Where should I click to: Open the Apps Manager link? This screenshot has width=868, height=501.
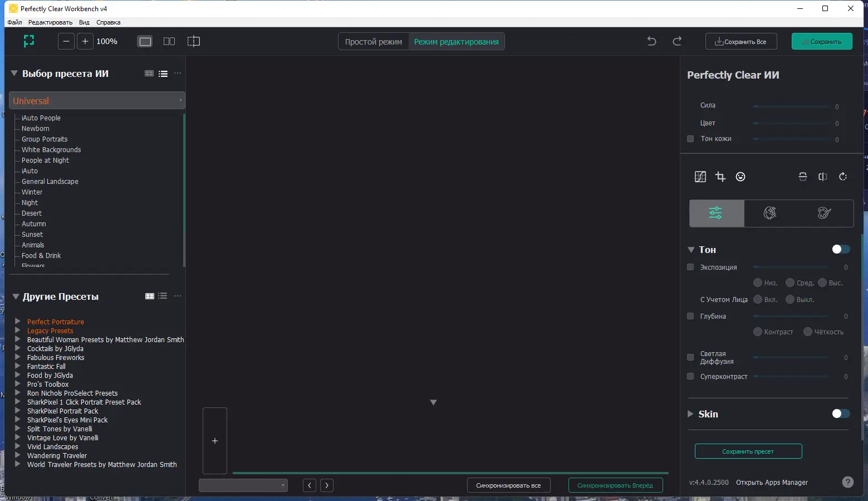pos(772,483)
